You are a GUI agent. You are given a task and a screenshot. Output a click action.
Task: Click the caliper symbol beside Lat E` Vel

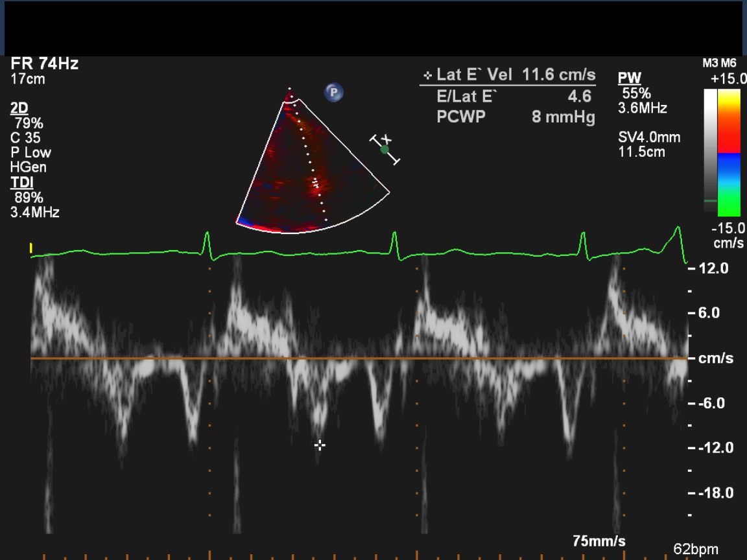(427, 75)
